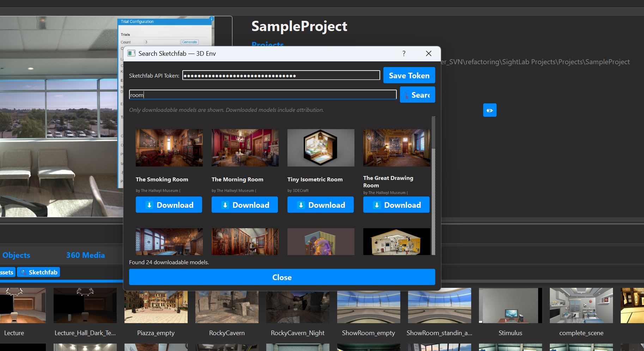Click the Search button next to the query field
The width and height of the screenshot is (644, 351).
pyautogui.click(x=417, y=95)
